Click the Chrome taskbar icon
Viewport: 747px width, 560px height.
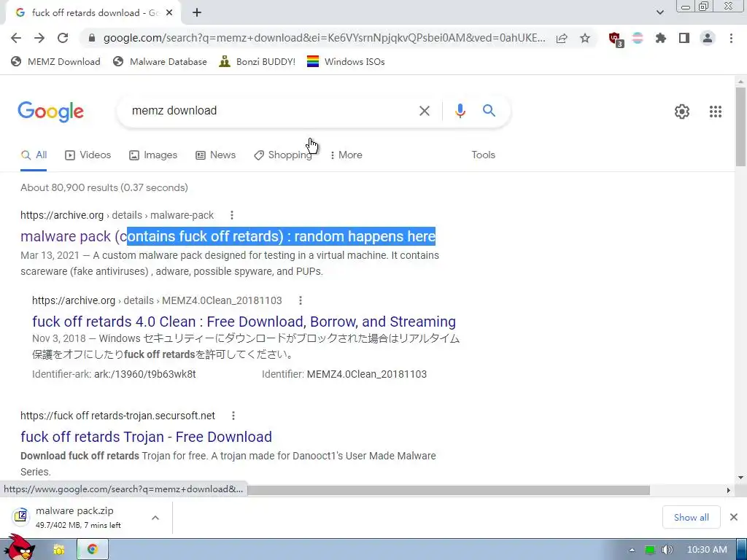[93, 550]
